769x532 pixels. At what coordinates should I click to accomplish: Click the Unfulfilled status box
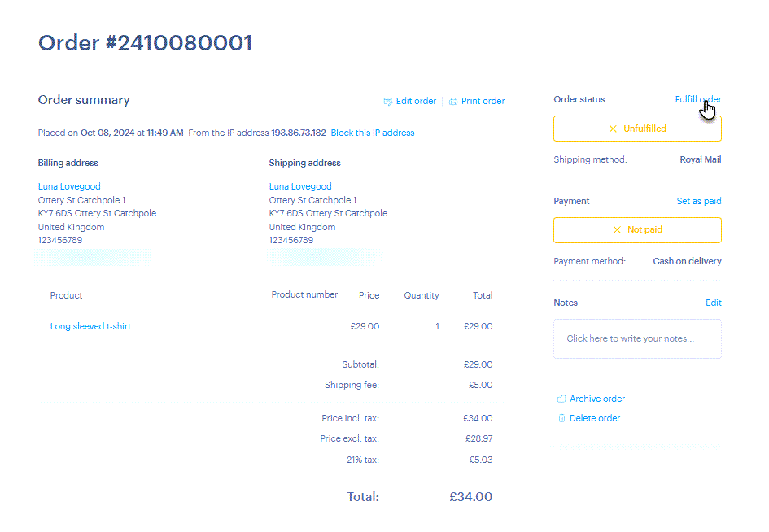[637, 129]
